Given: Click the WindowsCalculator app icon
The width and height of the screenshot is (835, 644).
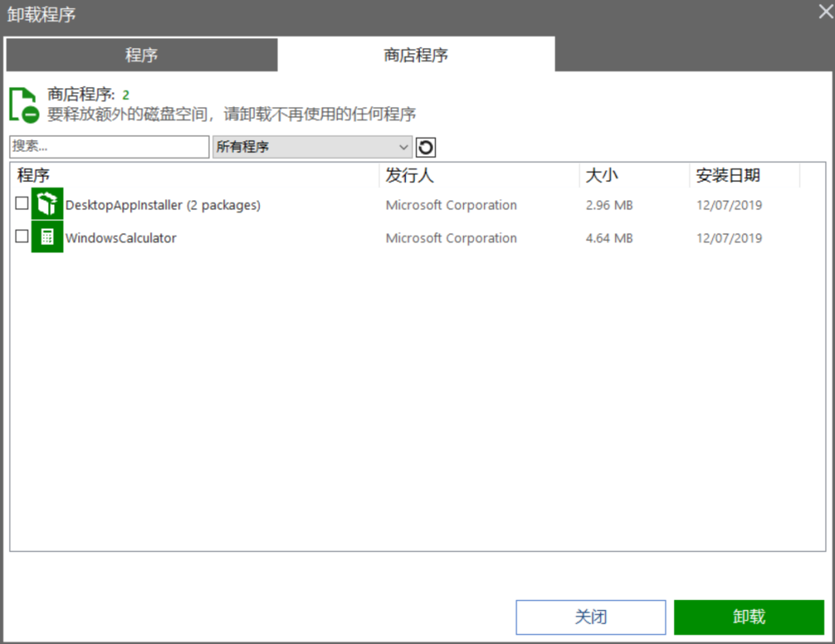Looking at the screenshot, I should (47, 237).
